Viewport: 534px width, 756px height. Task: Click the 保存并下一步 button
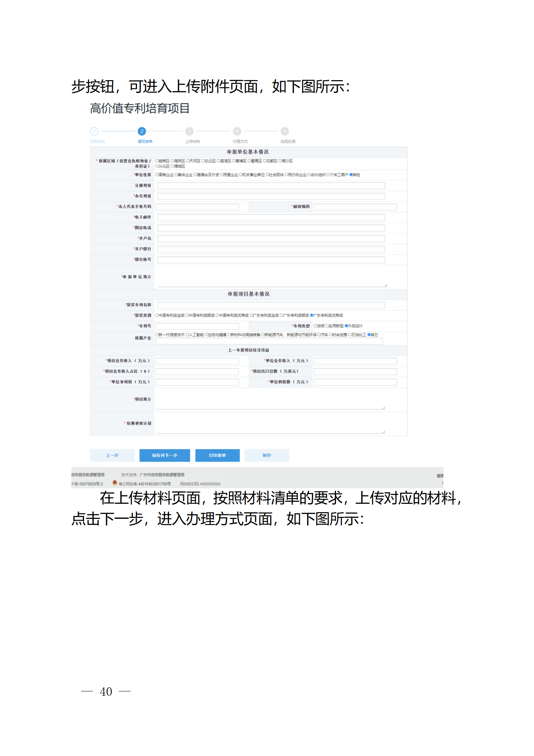pyautogui.click(x=165, y=455)
